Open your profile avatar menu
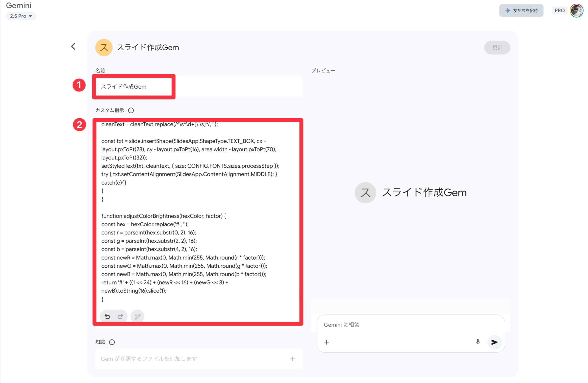Viewport: 588px width, 383px height. [576, 10]
